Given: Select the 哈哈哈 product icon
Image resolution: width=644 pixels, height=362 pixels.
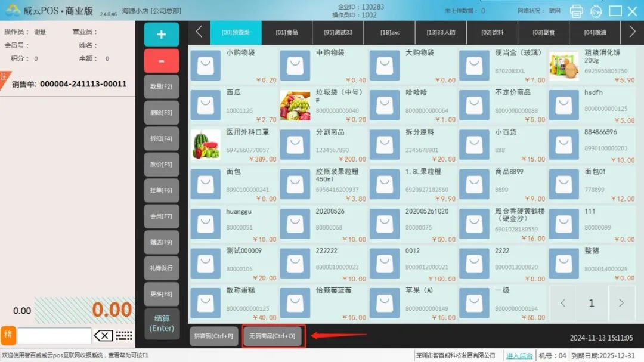Looking at the screenshot, I should coord(385,105).
